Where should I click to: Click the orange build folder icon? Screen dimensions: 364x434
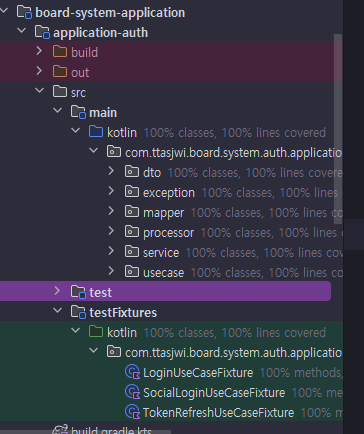pyautogui.click(x=60, y=52)
